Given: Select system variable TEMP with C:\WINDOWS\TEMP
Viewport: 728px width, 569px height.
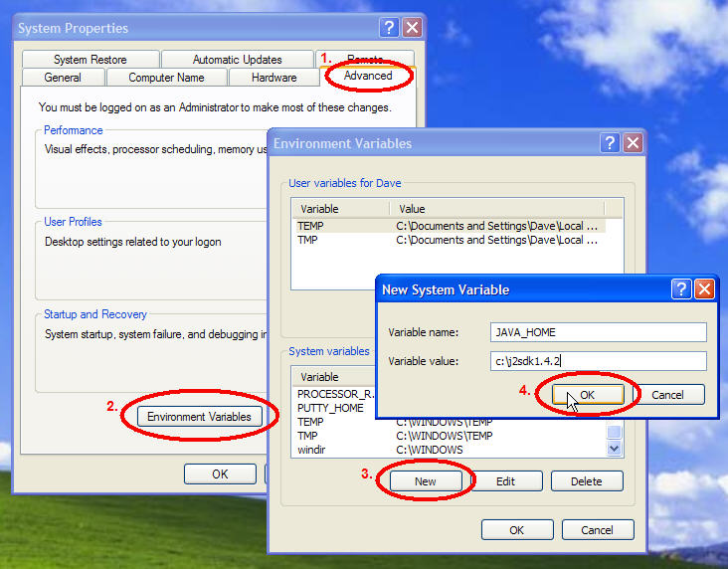Looking at the screenshot, I should [x=450, y=422].
